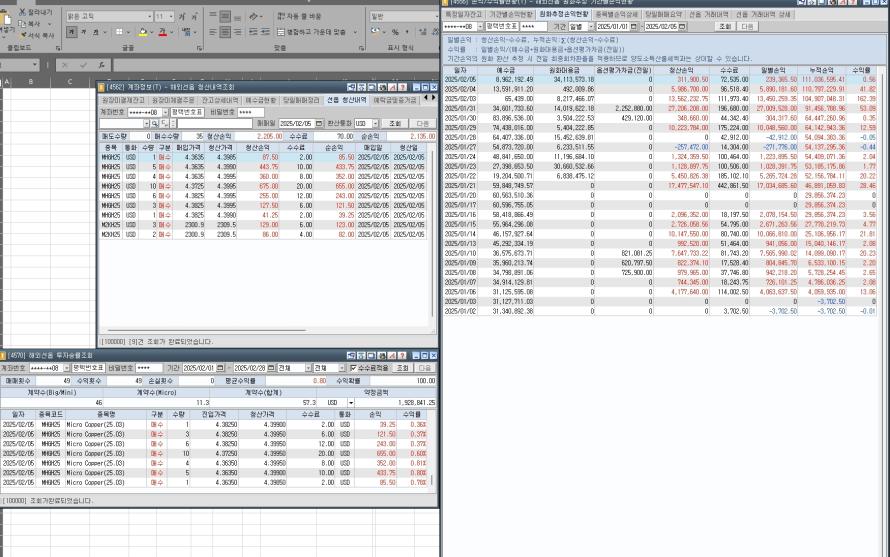Increase font size icon in Excel ribbon
890x557 pixels.
tap(182, 16)
